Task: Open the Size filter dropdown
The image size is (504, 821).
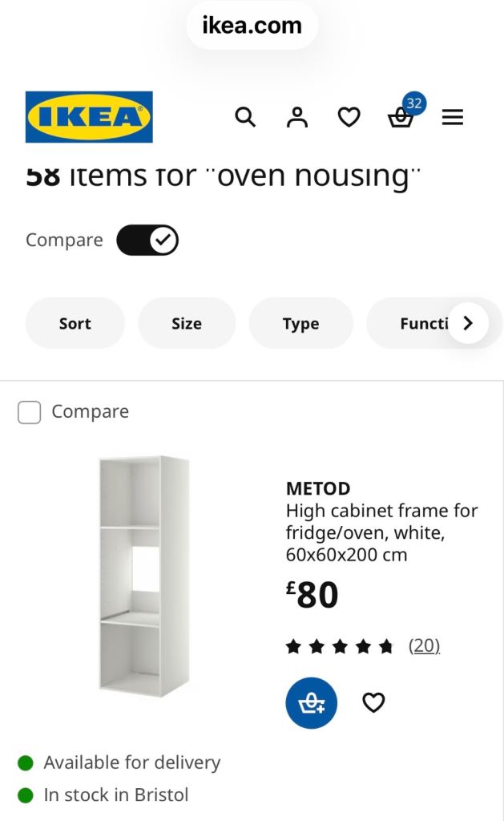Action: point(187,323)
